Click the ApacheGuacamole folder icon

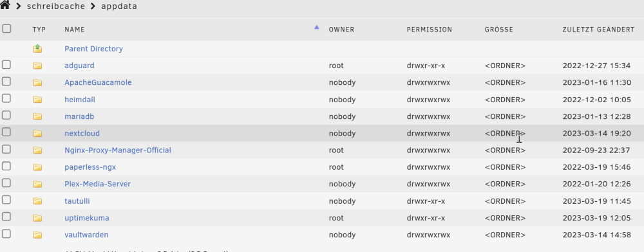pos(37,82)
